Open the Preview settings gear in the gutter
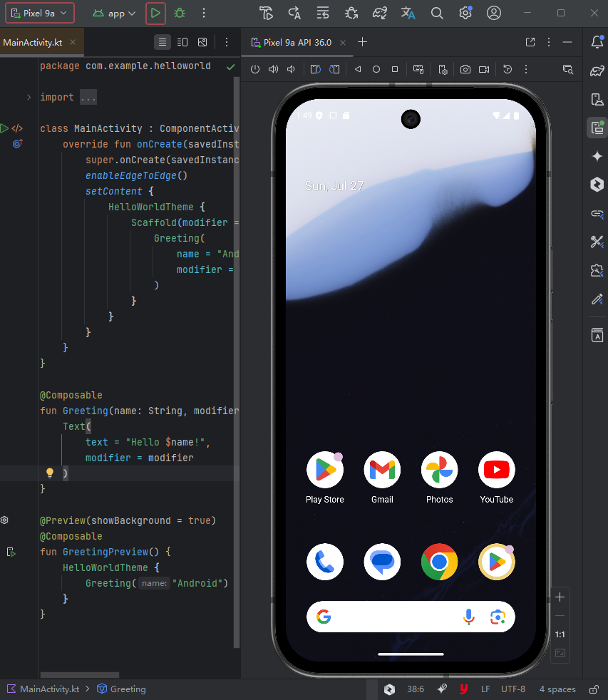 (x=4, y=520)
